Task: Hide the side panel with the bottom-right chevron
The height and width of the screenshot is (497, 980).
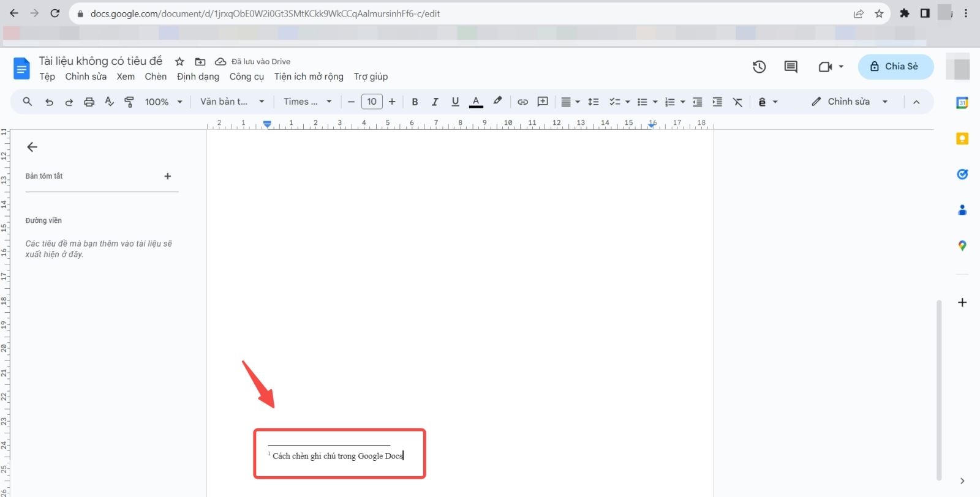Action: 962,480
